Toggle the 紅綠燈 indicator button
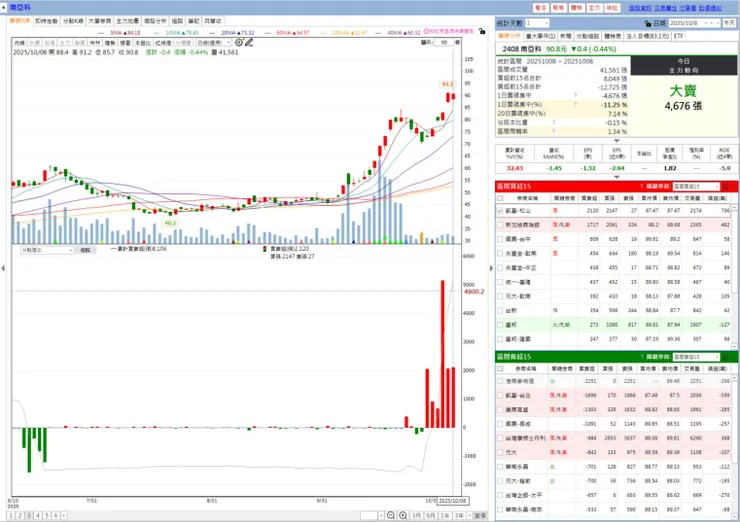Image resolution: width=740 pixels, height=522 pixels. coord(163,43)
